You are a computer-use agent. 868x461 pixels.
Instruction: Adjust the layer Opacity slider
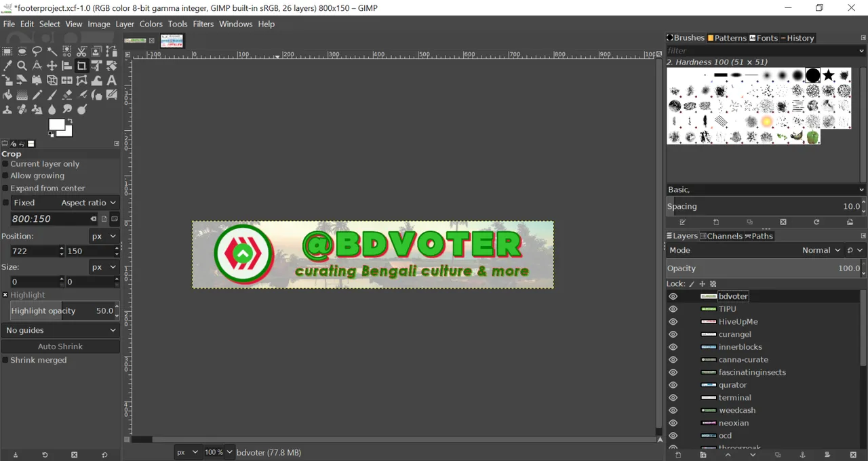[x=766, y=268]
